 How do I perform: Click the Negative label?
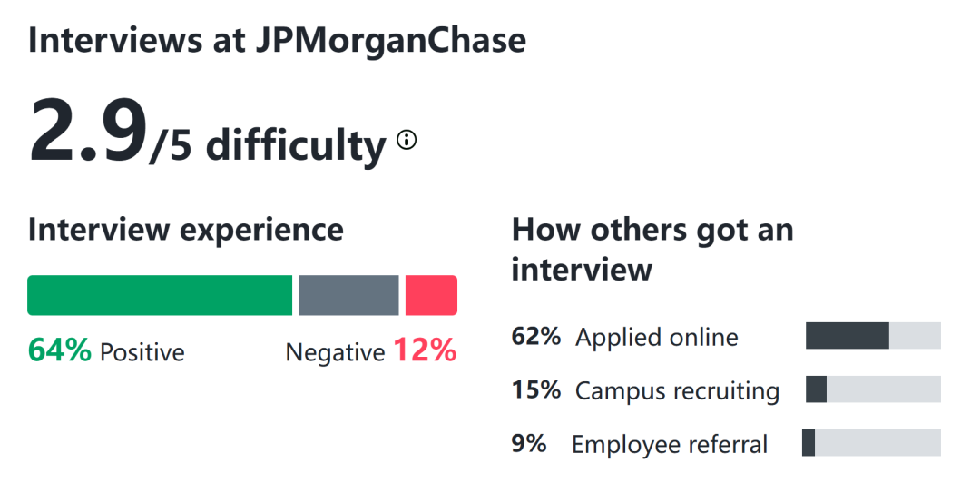335,352
